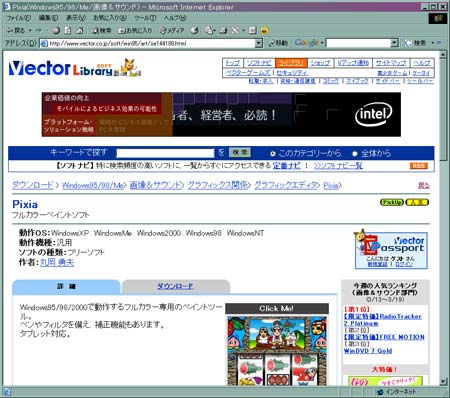
Task: Open the Search (検索) toolbar button
Action: tap(102, 31)
